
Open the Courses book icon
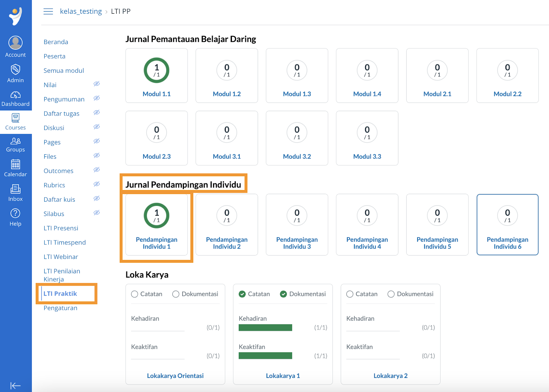click(x=15, y=118)
